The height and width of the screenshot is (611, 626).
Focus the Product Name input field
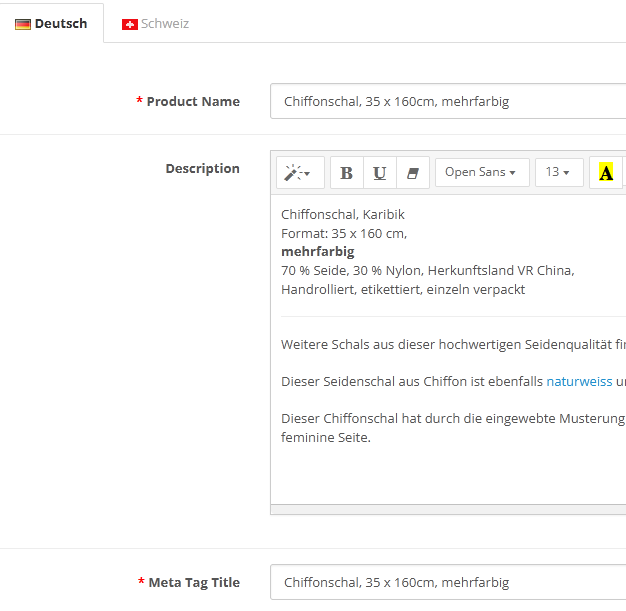[447, 101]
